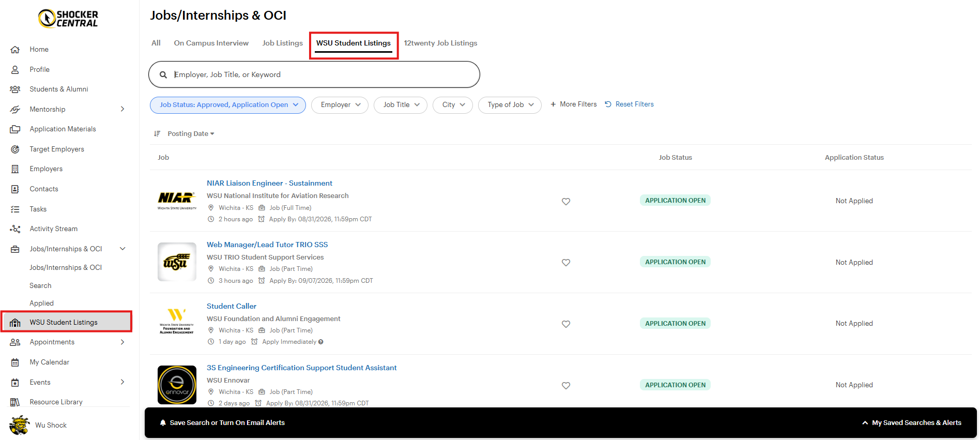980x440 pixels.
Task: Favorite the Student Caller job
Action: click(566, 324)
